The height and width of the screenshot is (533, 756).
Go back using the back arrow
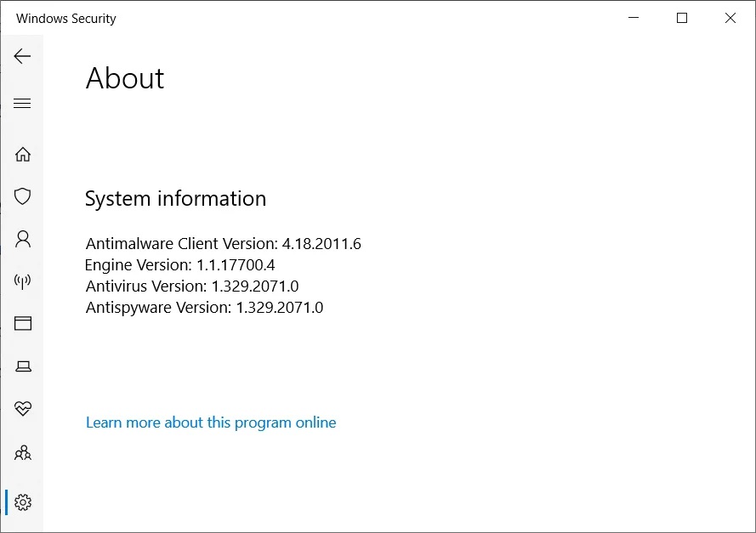coord(22,56)
